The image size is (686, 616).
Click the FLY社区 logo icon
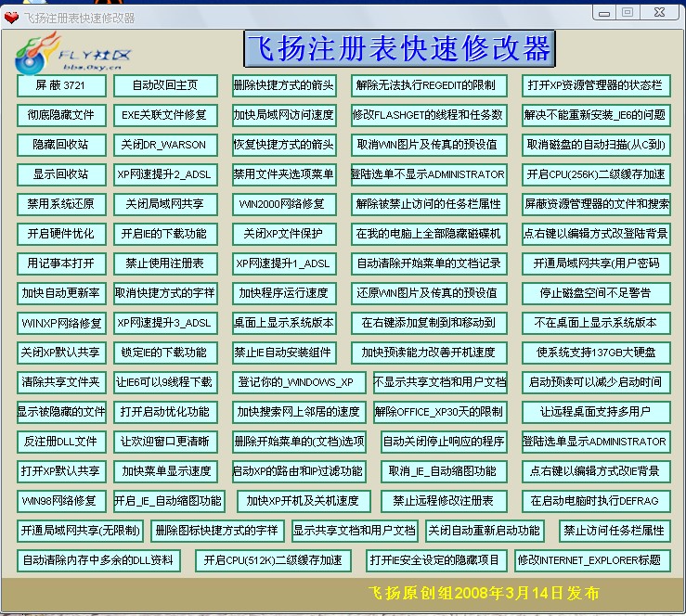(73, 53)
